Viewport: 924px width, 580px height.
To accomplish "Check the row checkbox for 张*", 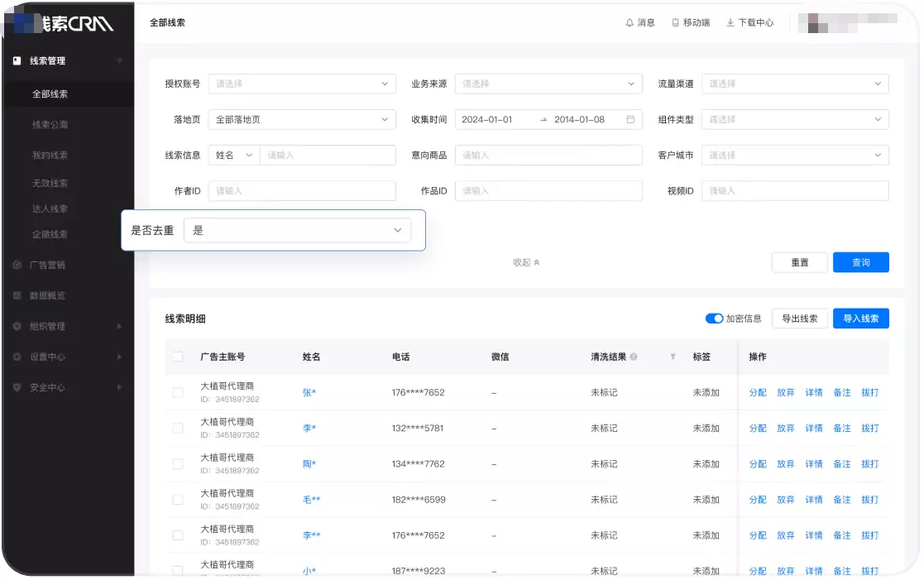I will coord(177,392).
